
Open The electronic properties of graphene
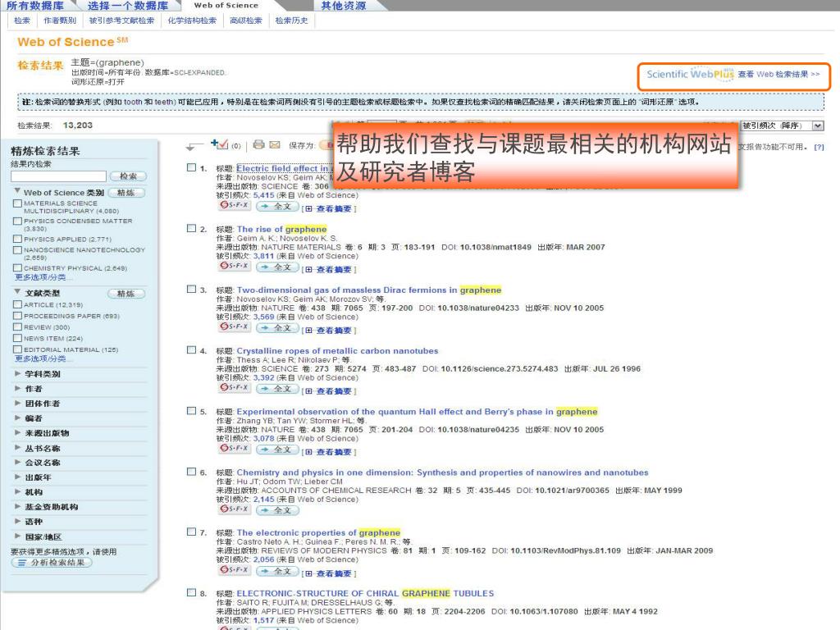[x=318, y=532]
